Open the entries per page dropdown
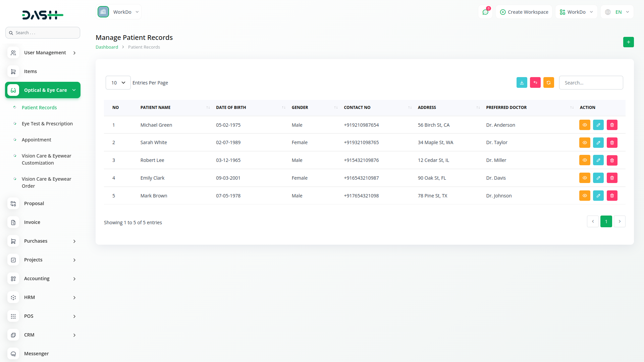Viewport: 644px width, 362px height. tap(118, 83)
